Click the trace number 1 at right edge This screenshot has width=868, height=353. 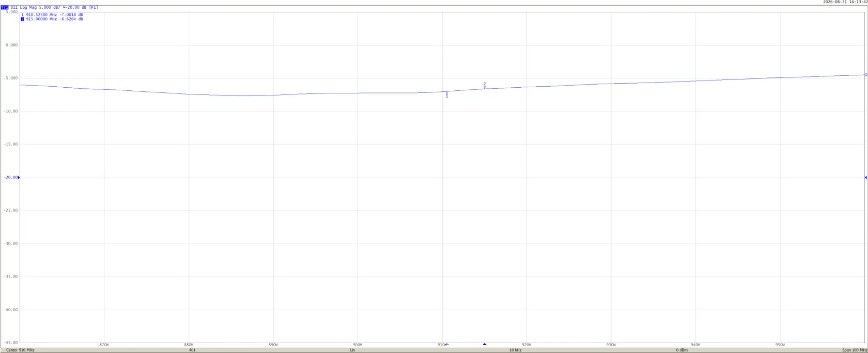pyautogui.click(x=866, y=75)
